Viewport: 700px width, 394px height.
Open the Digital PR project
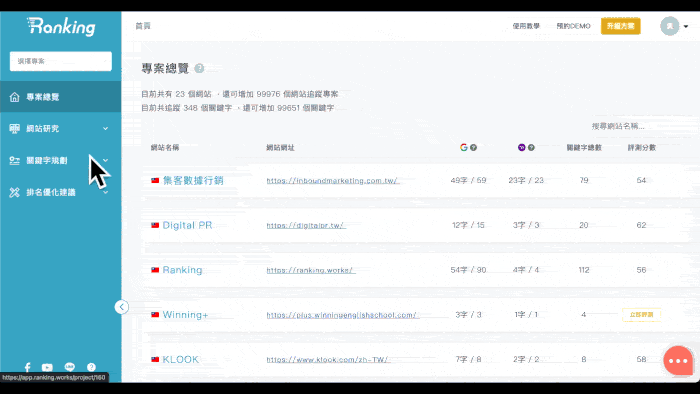point(187,225)
